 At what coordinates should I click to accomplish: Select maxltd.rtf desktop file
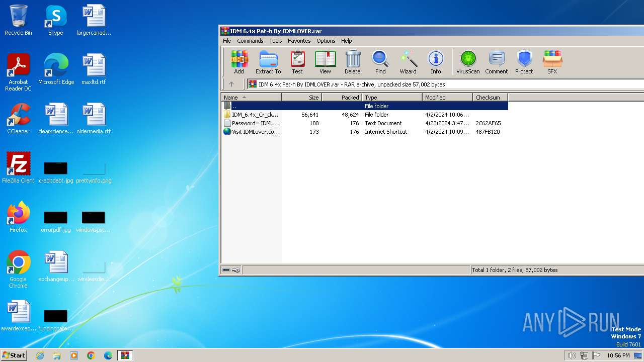[94, 69]
